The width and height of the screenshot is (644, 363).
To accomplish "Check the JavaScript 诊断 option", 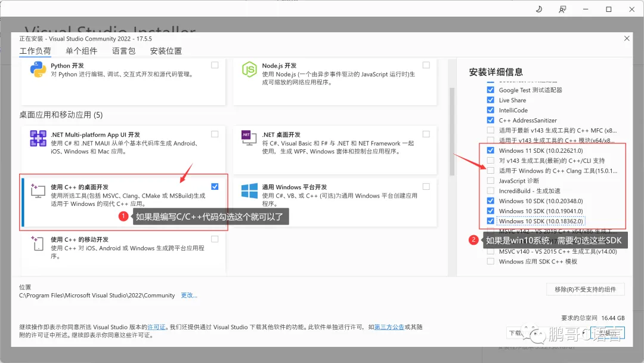I will 490,180.
